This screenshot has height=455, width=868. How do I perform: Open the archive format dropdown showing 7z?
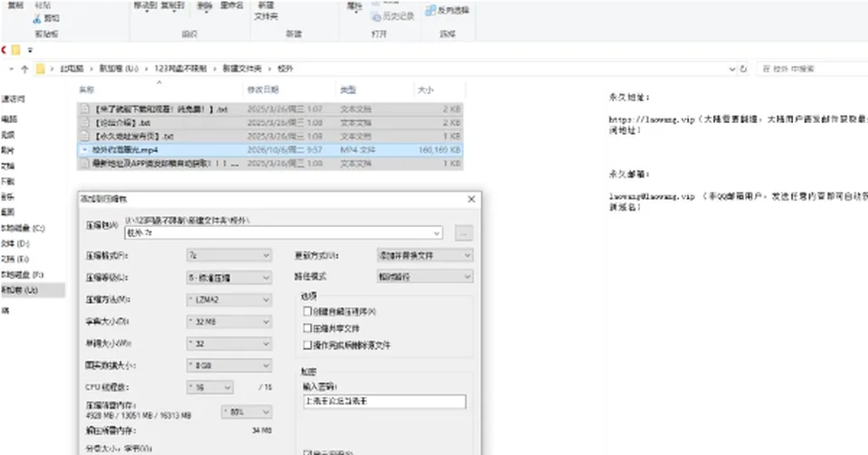point(229,255)
